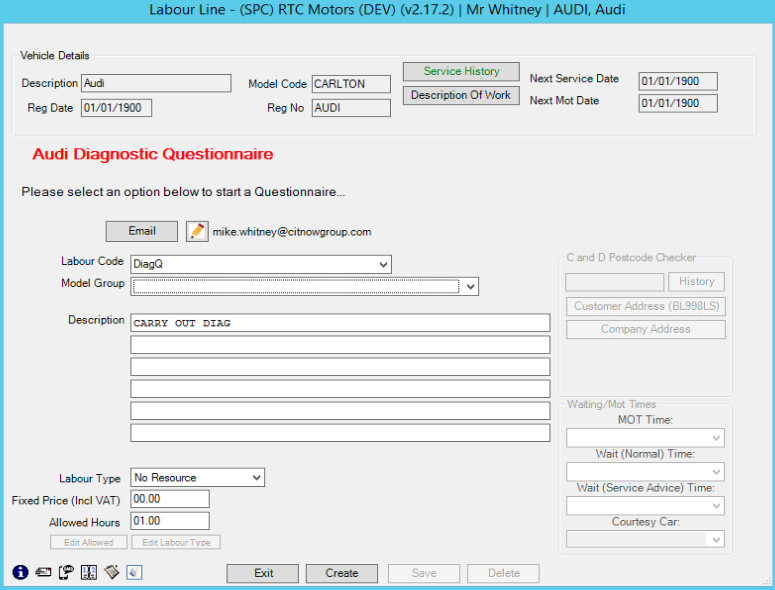The height and width of the screenshot is (590, 775).
Task: Click the pencil edit email icon
Action: pos(197,231)
